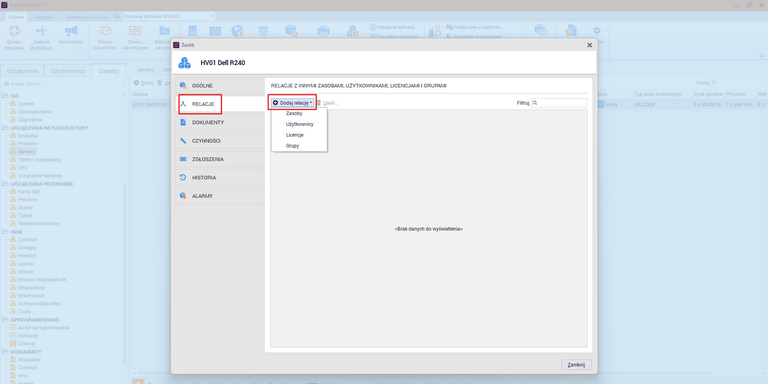
Task: Open the Biblioteka skryptów folder icon
Action: point(164,31)
